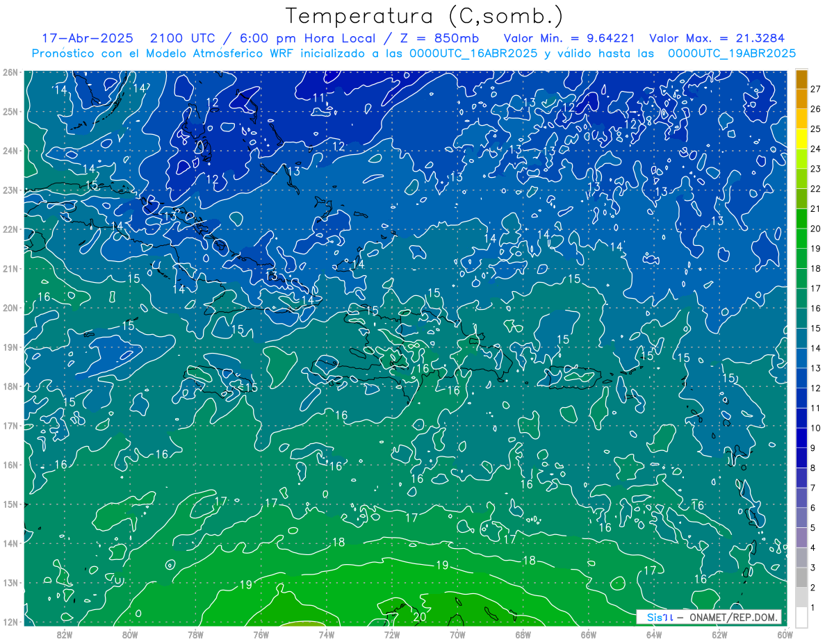Click the '19N' latitude axis label
Viewport: 834px width, 644px height.
coord(10,347)
